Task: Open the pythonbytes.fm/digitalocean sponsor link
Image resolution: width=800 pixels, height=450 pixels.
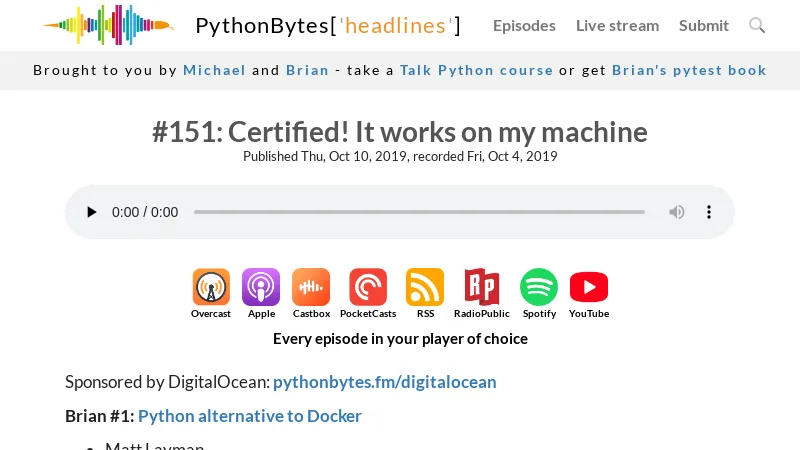Action: (x=384, y=382)
